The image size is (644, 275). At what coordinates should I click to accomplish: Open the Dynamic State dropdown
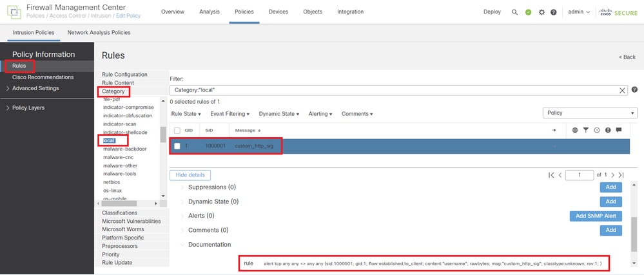pyautogui.click(x=279, y=114)
